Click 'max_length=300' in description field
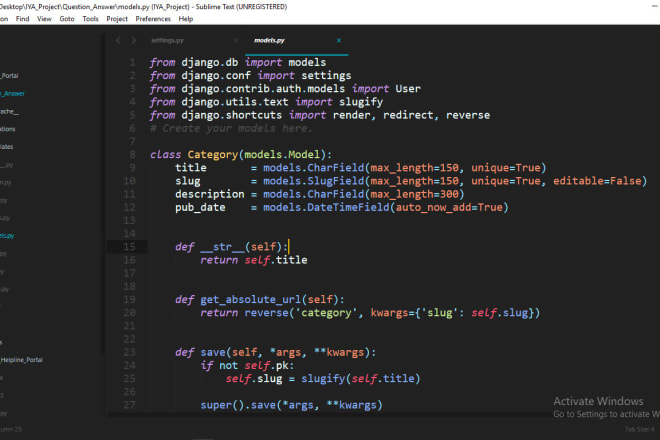Image resolution: width=660 pixels, height=440 pixels. point(414,194)
